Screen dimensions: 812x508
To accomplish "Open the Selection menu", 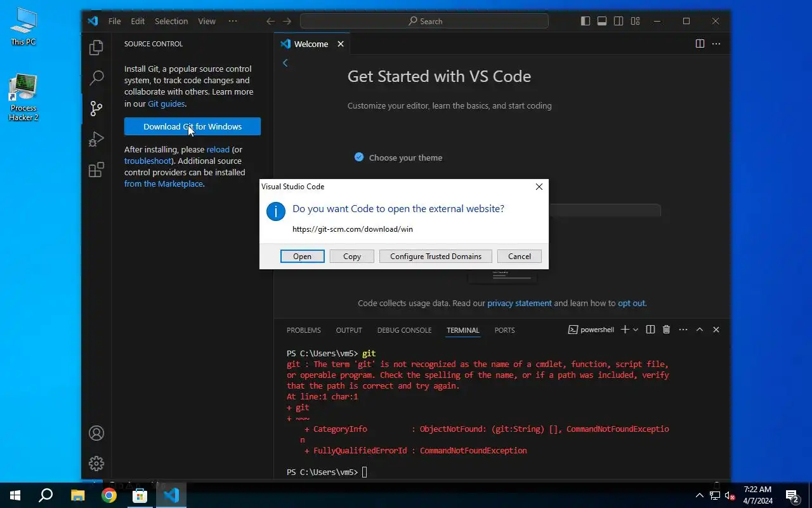I will pyautogui.click(x=171, y=21).
